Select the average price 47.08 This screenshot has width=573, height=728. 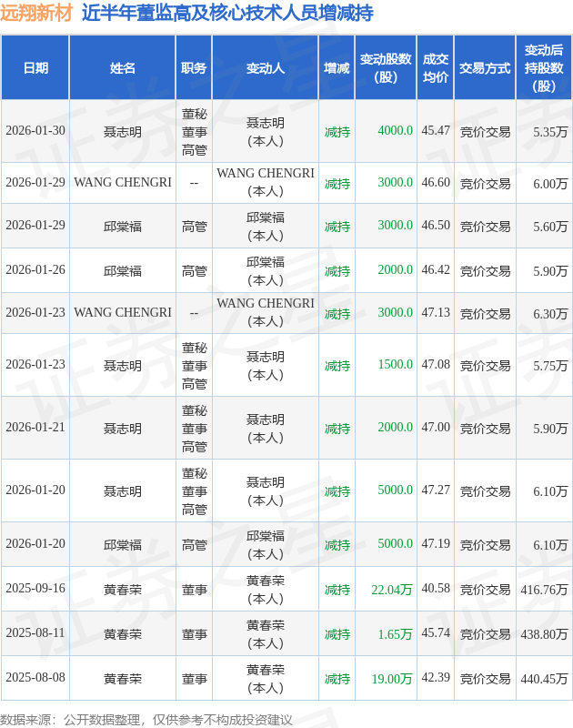(x=436, y=365)
